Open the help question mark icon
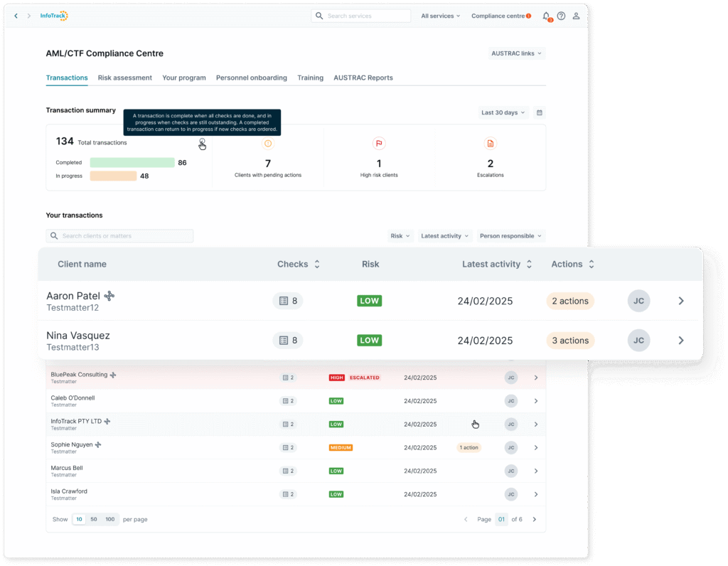This screenshot has width=728, height=566. click(x=561, y=16)
